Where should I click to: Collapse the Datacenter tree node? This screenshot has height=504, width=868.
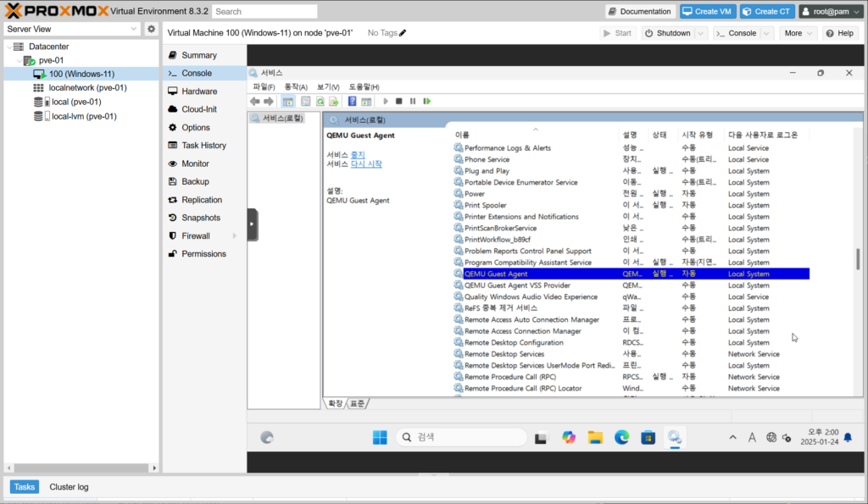[x=10, y=47]
